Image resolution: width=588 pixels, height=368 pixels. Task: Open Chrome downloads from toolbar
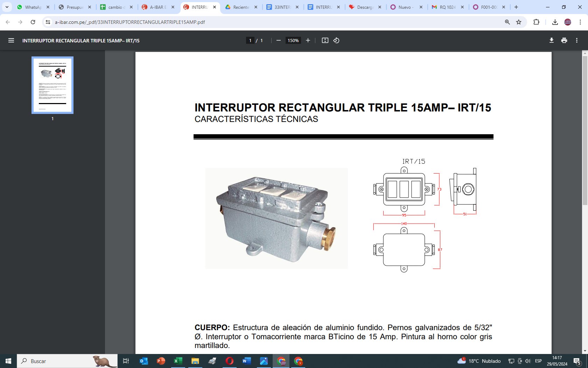point(555,22)
